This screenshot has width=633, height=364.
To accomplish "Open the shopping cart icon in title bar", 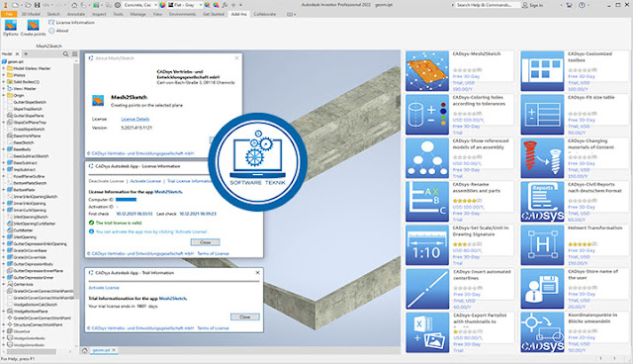I will (570, 5).
